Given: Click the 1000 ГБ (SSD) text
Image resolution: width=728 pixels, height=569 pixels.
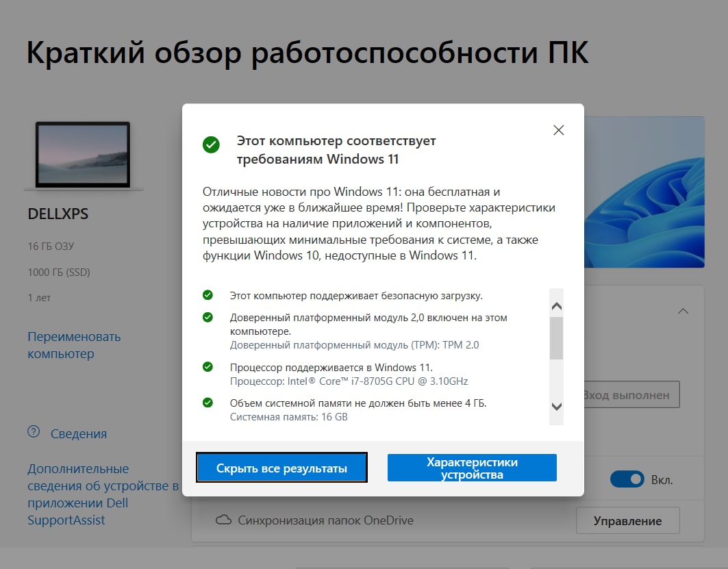Looking at the screenshot, I should click(59, 273).
